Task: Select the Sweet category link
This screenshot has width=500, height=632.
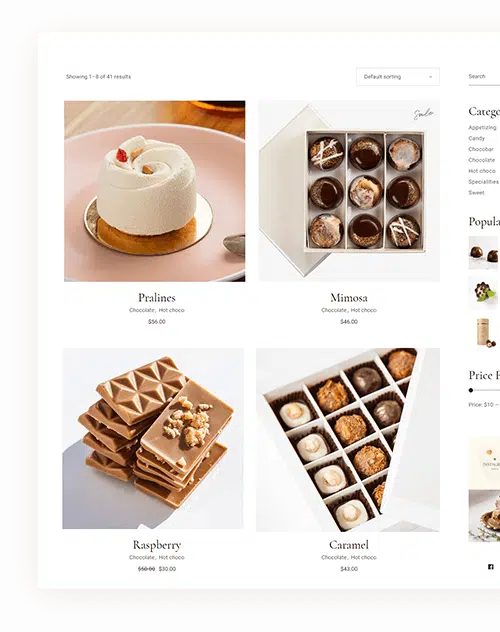Action: click(476, 193)
